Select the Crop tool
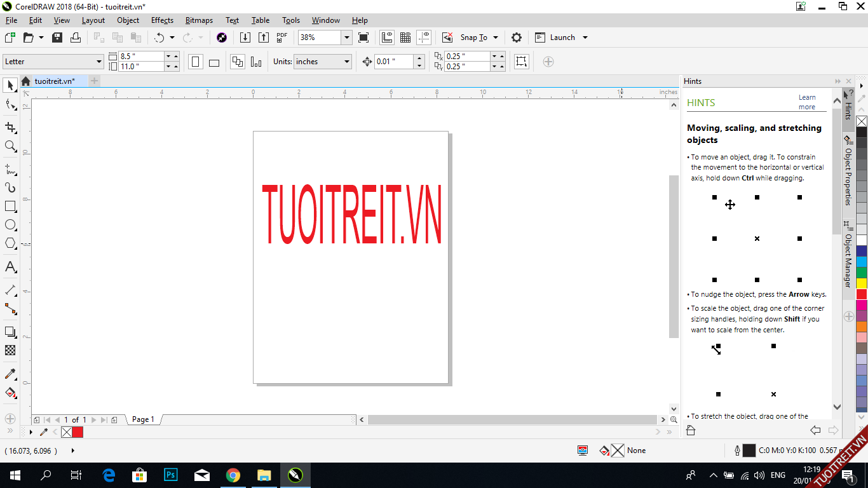The image size is (868, 488). click(x=11, y=127)
